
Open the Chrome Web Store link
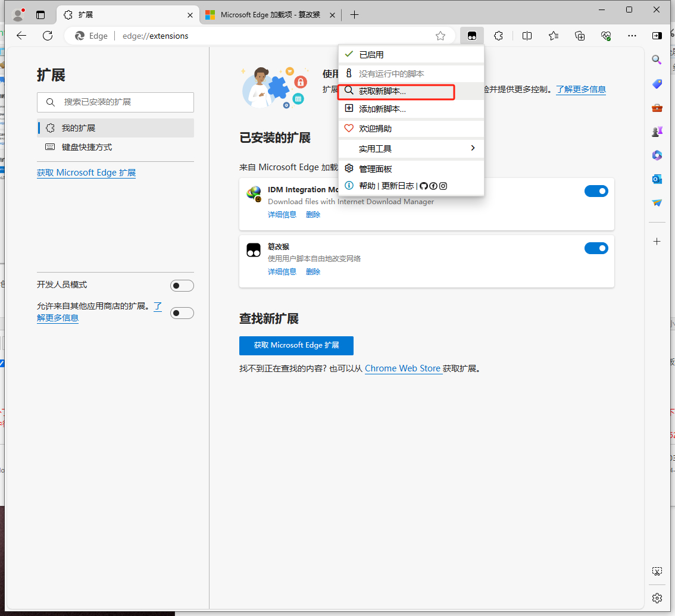(402, 368)
